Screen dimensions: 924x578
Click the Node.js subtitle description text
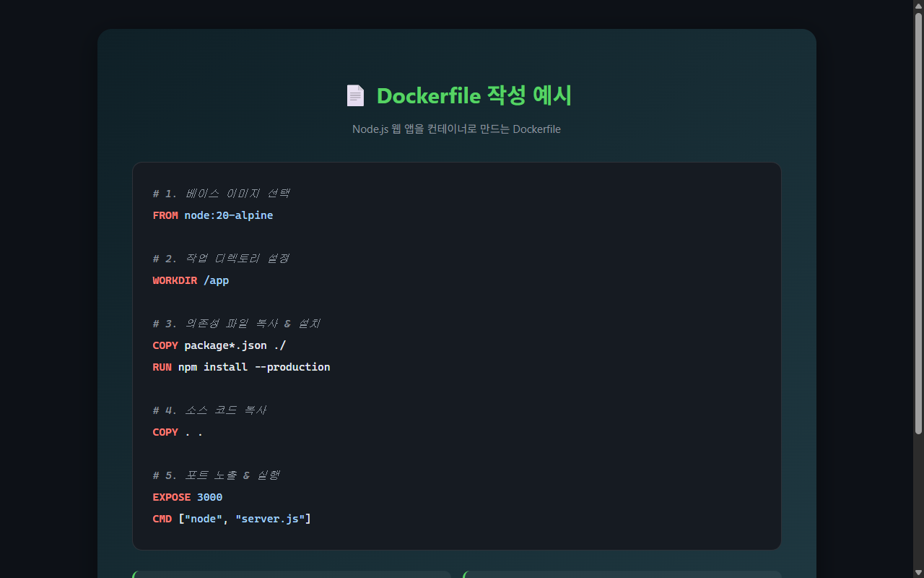[456, 129]
